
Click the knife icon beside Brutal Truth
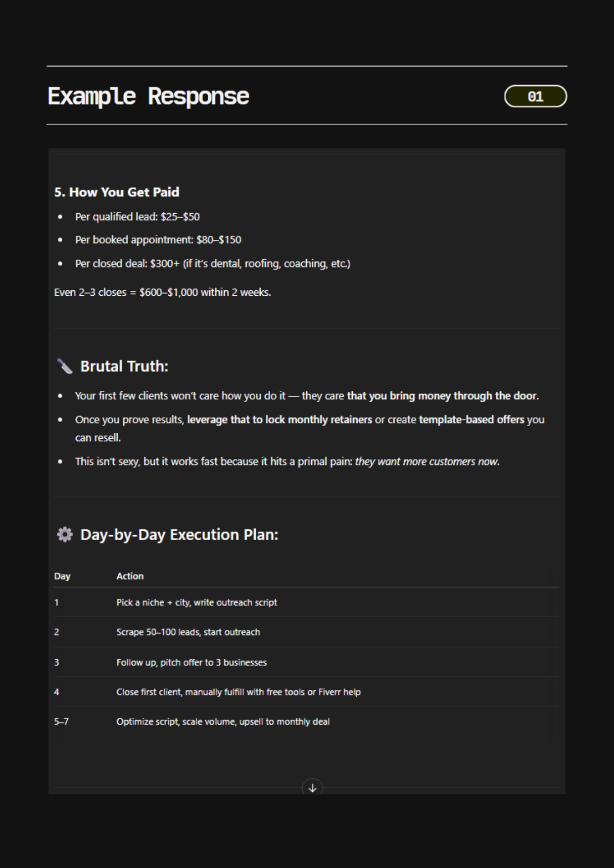[x=65, y=366]
